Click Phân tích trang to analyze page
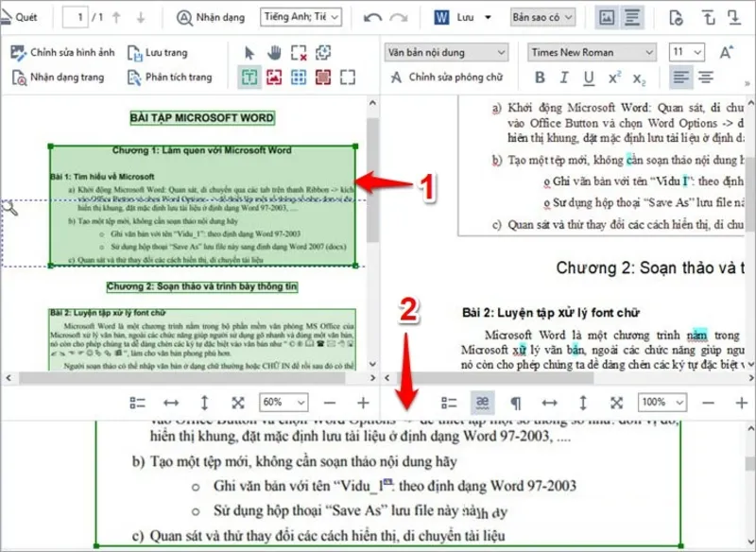The width and height of the screenshot is (756, 552). click(x=169, y=78)
